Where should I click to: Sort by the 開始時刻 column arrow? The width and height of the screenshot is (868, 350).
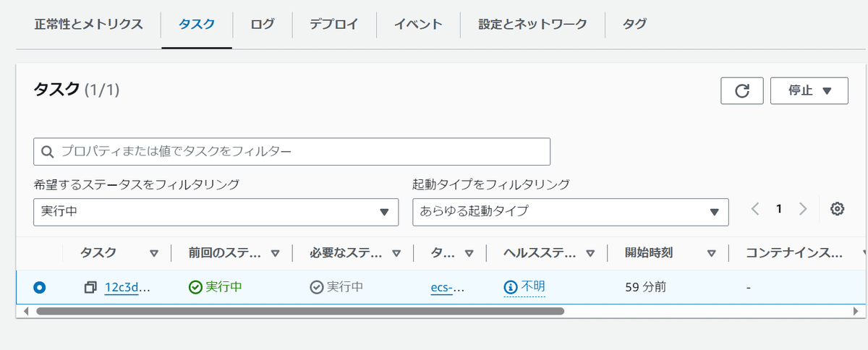(711, 253)
